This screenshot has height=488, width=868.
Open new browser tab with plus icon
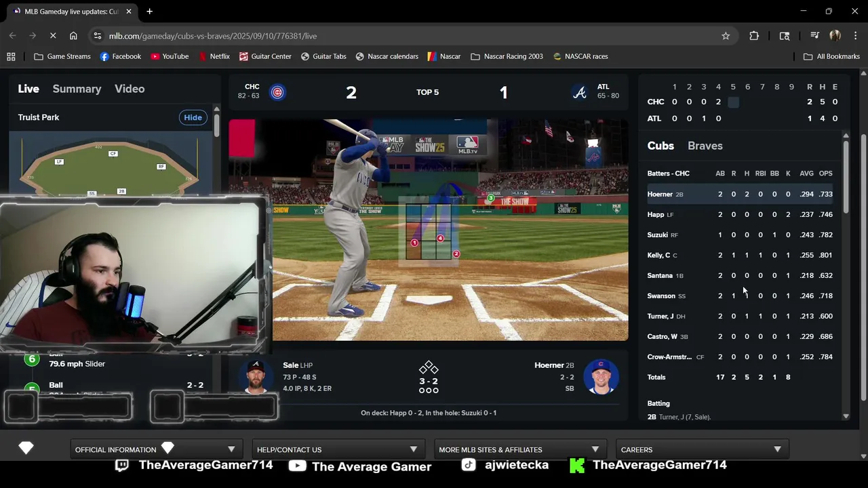(x=149, y=12)
